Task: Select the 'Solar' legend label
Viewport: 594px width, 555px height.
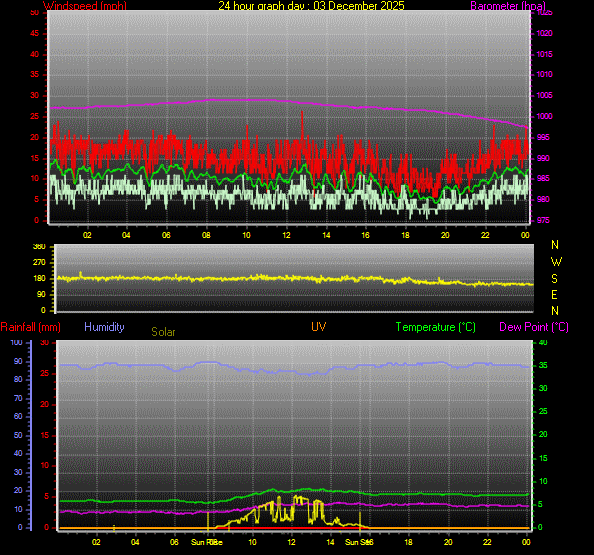Action: tap(163, 332)
